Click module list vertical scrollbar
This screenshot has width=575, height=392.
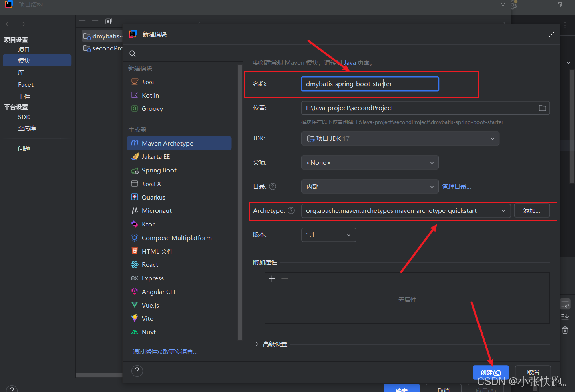click(x=239, y=202)
